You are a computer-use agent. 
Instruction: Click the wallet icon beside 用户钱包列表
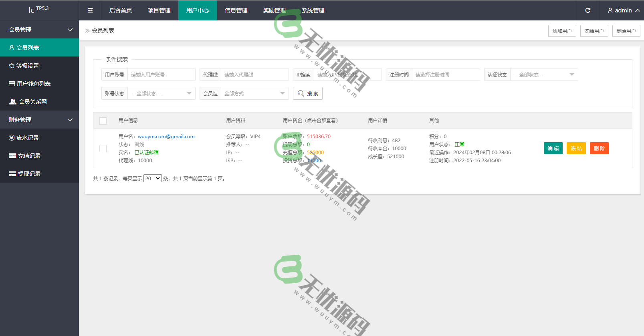[12, 84]
